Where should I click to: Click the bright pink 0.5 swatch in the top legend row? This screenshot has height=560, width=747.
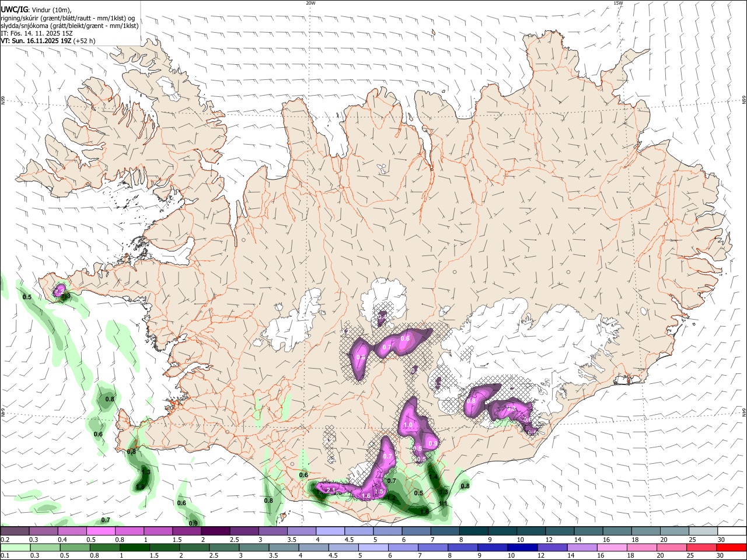[100, 531]
